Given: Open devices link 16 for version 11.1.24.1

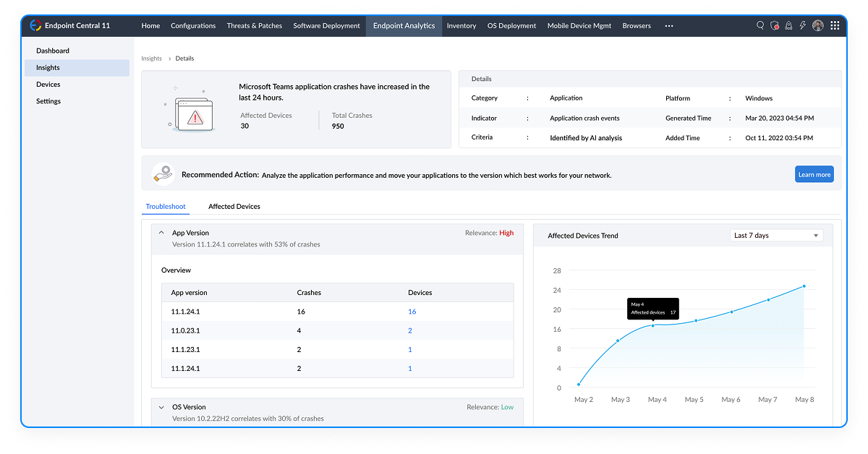Looking at the screenshot, I should point(412,312).
